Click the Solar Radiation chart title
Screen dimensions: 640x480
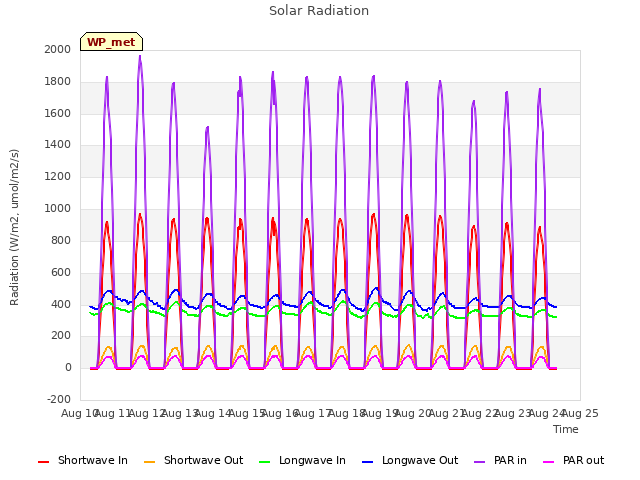tap(319, 11)
